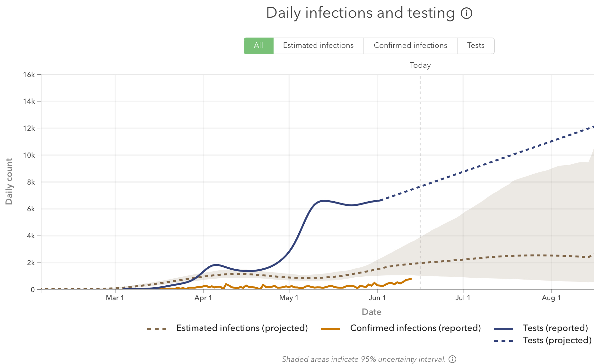Click the orange Confirmed infections legend line
The width and height of the screenshot is (594, 364).
(x=330, y=329)
